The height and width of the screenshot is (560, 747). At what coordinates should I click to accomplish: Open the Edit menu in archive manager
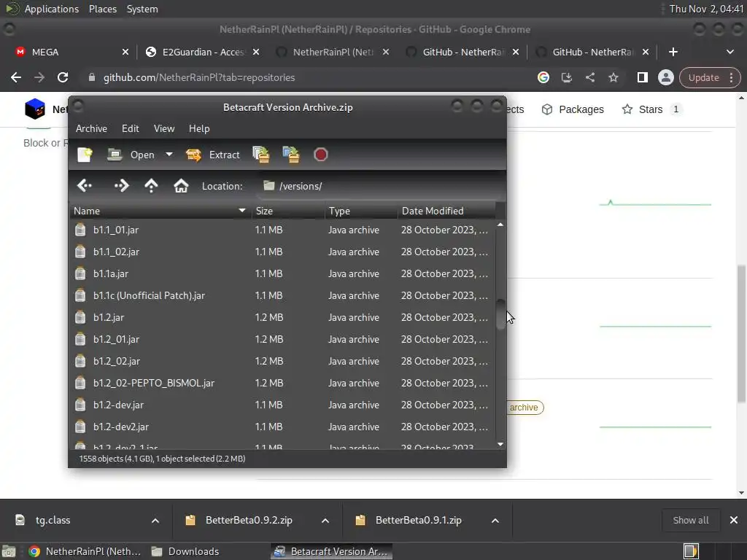click(130, 128)
